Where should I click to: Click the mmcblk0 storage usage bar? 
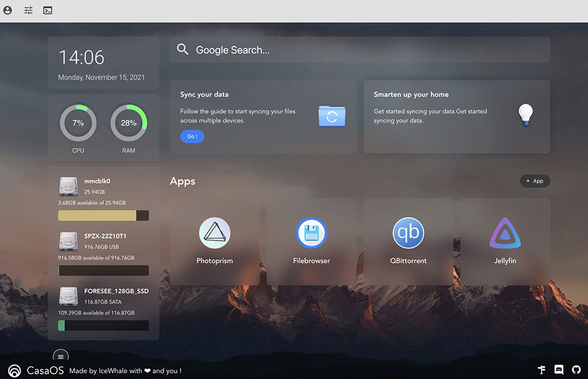click(103, 215)
